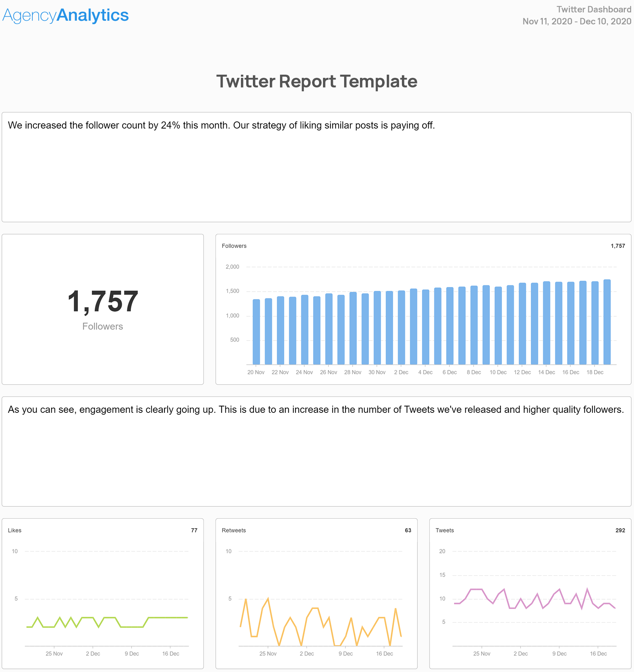Click the Likes chart title
The width and height of the screenshot is (634, 672).
[14, 530]
